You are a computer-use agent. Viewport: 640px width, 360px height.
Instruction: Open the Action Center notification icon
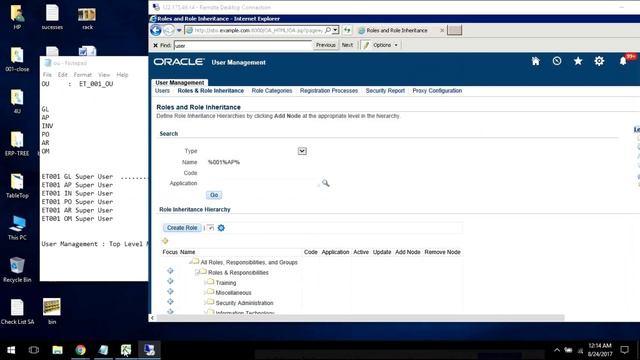[624, 350]
